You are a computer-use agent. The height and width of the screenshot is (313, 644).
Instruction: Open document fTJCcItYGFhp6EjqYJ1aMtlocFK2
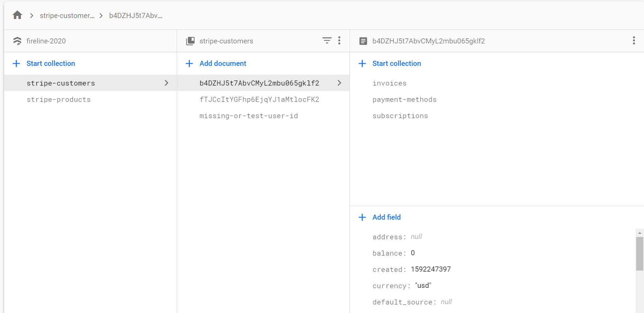[259, 99]
